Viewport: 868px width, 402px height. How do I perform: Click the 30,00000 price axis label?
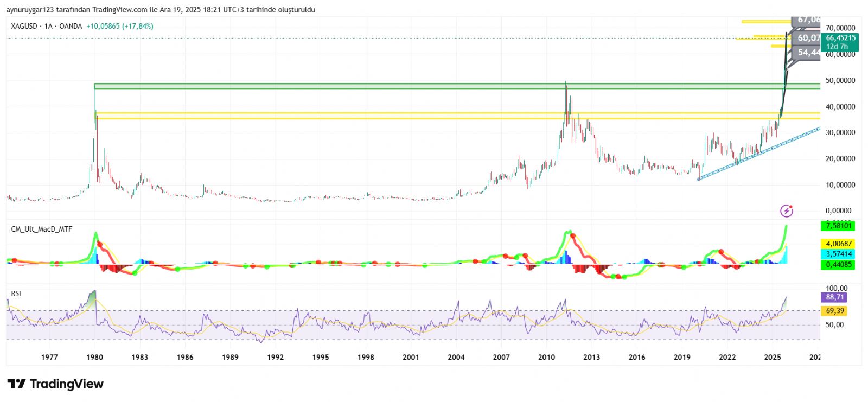click(840, 133)
